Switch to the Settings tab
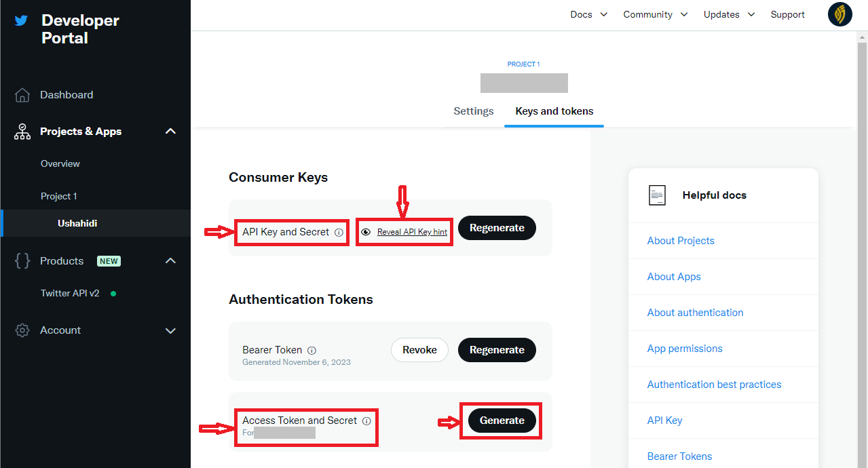 473,111
